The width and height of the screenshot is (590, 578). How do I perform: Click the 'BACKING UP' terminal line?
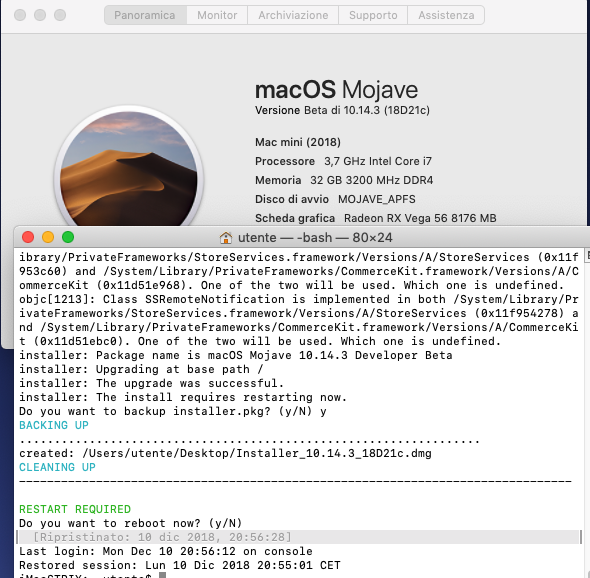[x=54, y=425]
